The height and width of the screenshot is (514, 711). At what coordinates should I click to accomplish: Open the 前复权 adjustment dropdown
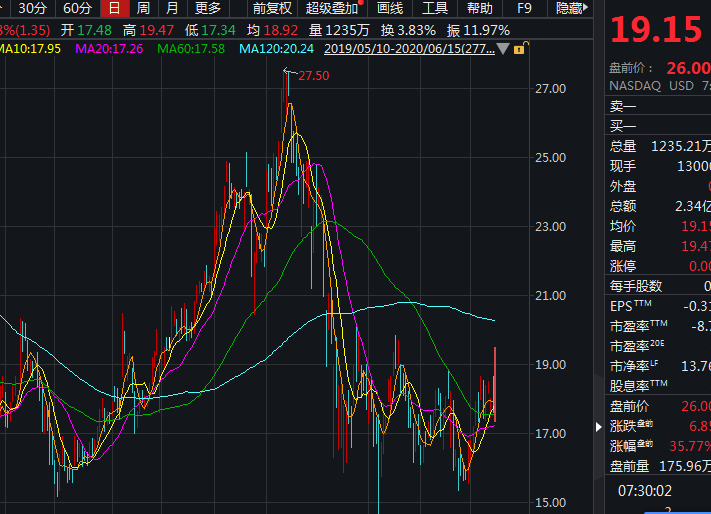271,8
